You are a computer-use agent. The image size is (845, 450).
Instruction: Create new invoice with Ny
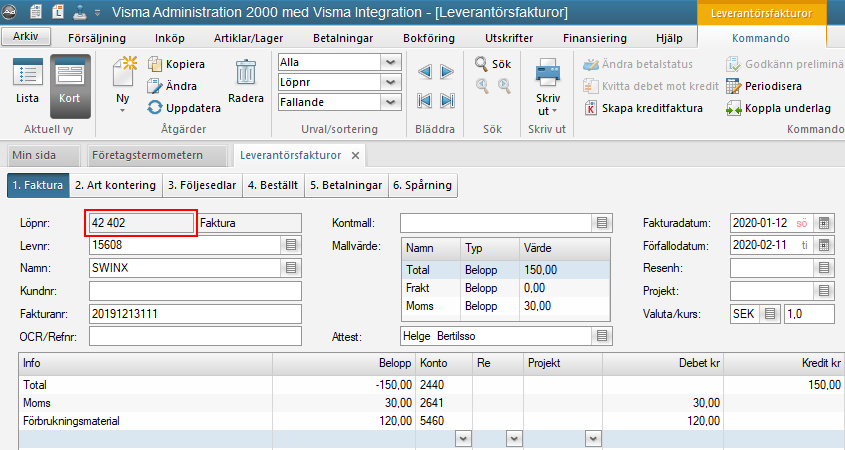(123, 85)
